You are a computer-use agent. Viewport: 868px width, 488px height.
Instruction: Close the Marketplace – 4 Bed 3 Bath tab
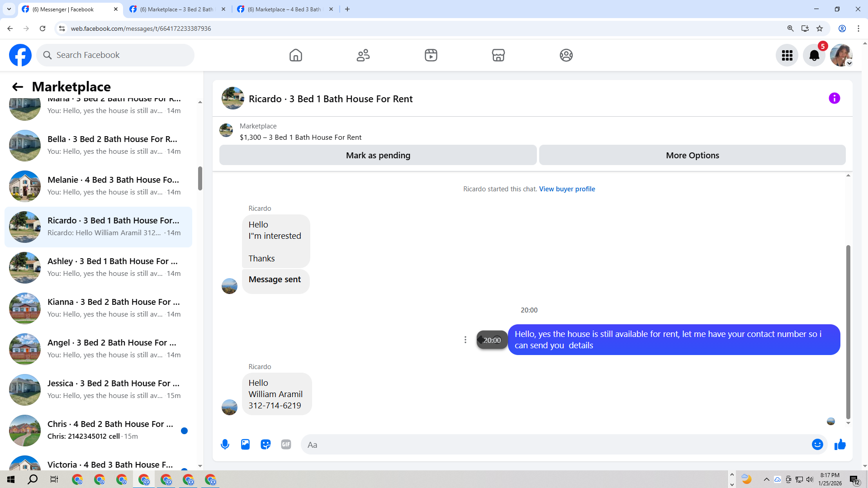pyautogui.click(x=331, y=9)
